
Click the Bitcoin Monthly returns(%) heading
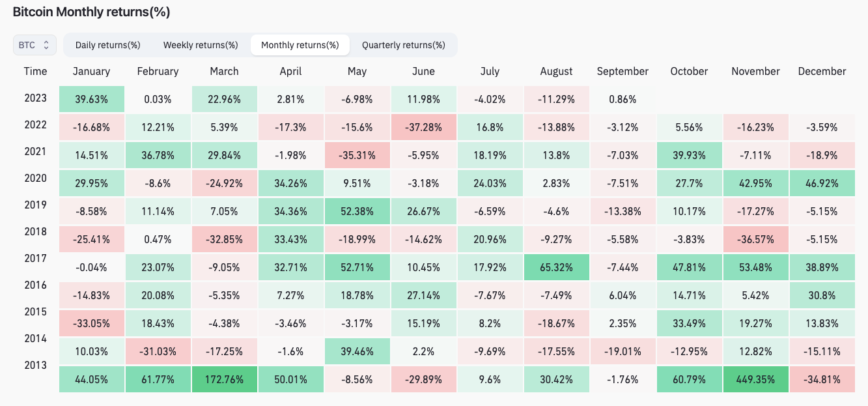coord(91,12)
